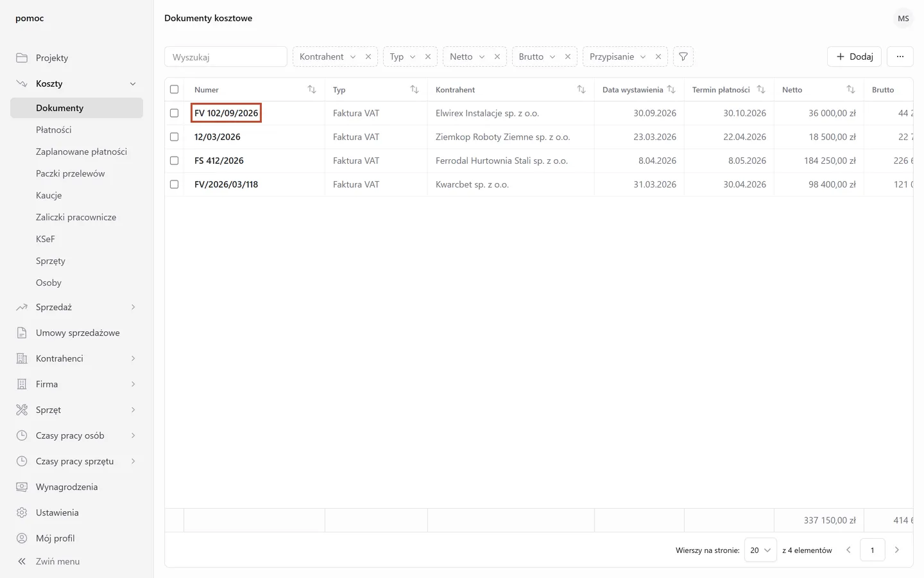Sort table by Kontrahent column
Viewport: 924px width, 578px height.
[x=581, y=89]
